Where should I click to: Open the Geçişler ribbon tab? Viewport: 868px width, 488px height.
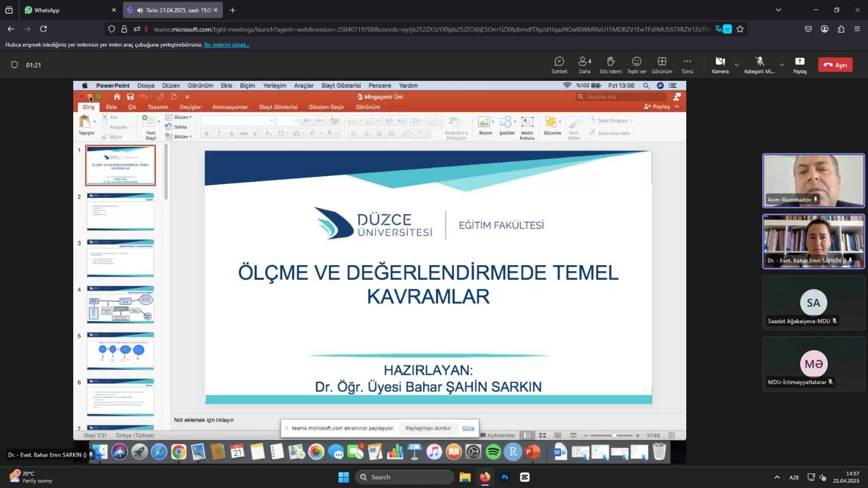[190, 107]
